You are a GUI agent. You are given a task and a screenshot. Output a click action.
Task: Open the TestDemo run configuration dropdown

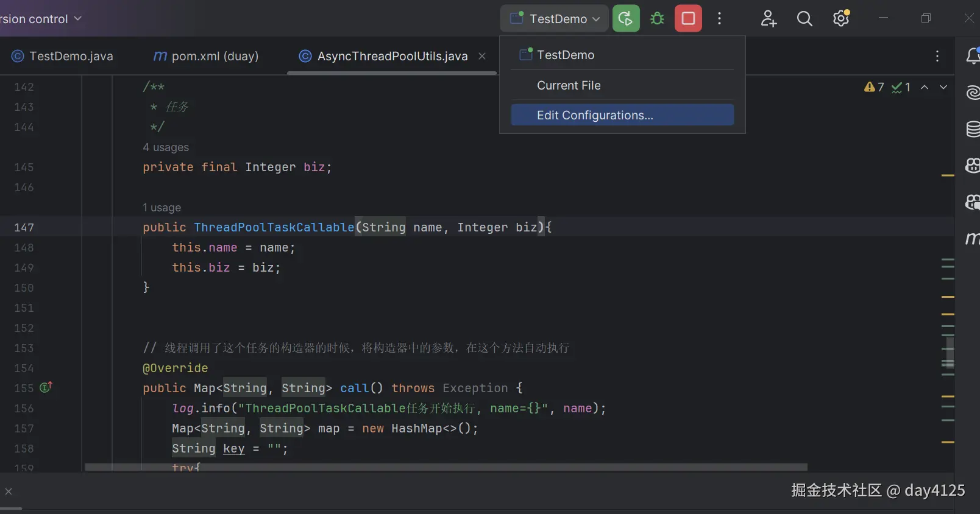pyautogui.click(x=555, y=18)
